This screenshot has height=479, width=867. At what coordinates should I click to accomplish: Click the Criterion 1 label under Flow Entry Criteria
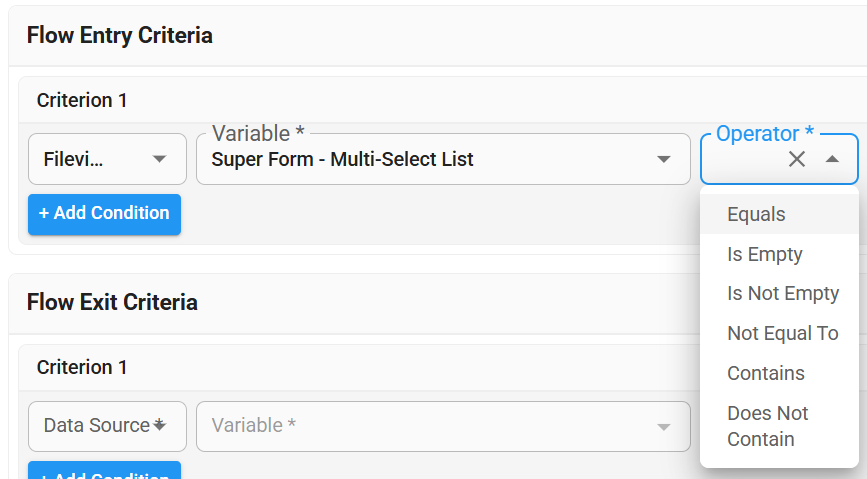click(82, 100)
